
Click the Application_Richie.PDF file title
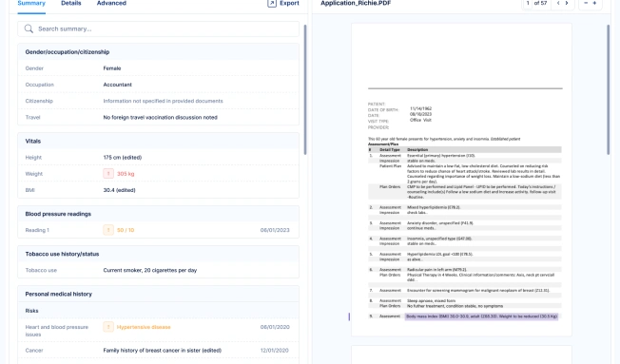pos(356,3)
